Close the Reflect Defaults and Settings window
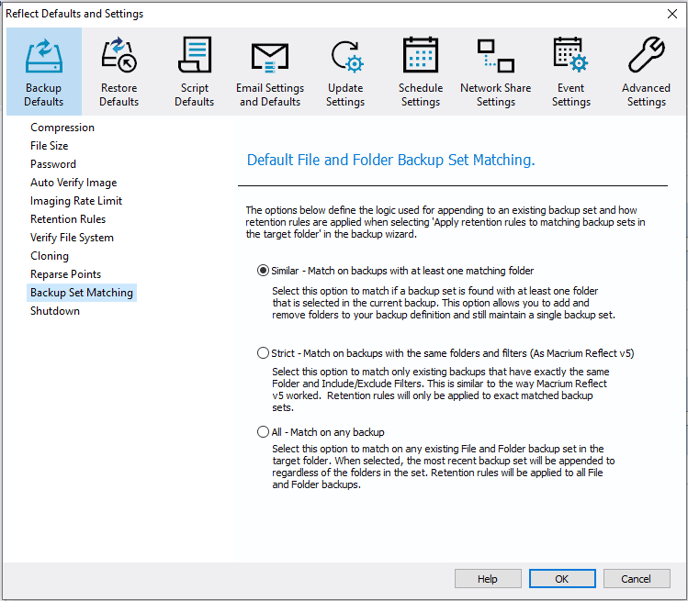 click(672, 14)
